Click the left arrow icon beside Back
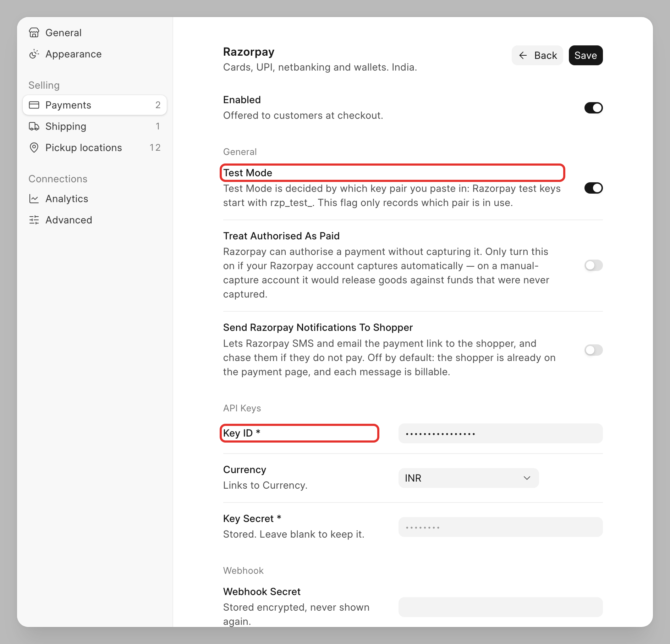 523,55
